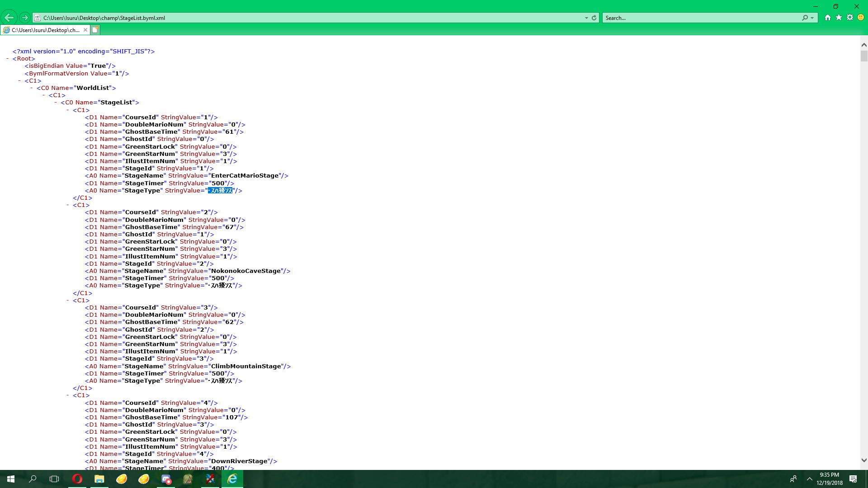Refresh the page with the reload icon
The image size is (868, 488).
[x=594, y=18]
